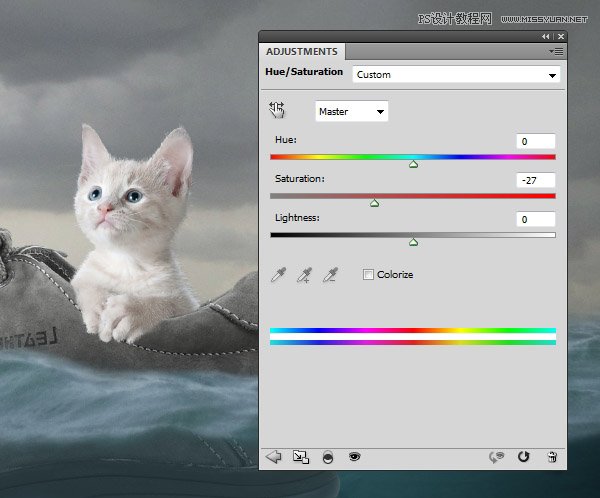Close the Adjustments panel
This screenshot has height=498, width=600.
(x=559, y=36)
